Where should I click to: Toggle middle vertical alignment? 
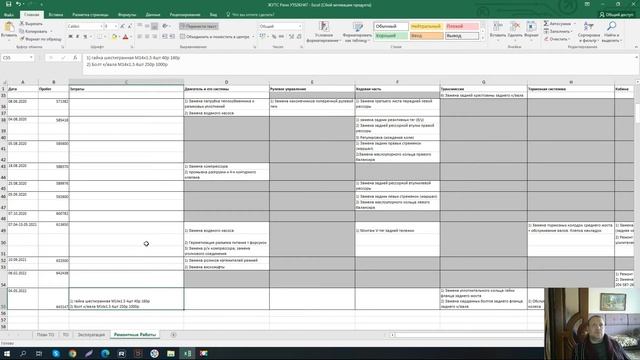[147, 26]
